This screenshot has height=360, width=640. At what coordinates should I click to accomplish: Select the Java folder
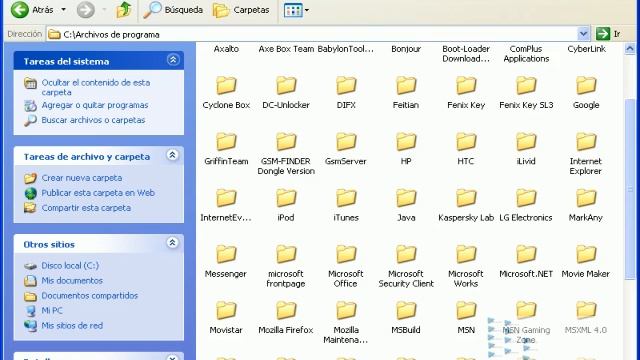(x=406, y=206)
